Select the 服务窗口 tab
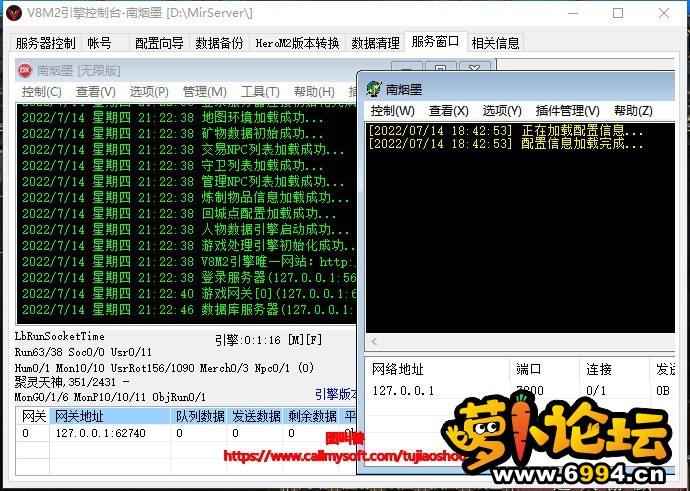Viewport: 690px width, 491px height. [435, 42]
